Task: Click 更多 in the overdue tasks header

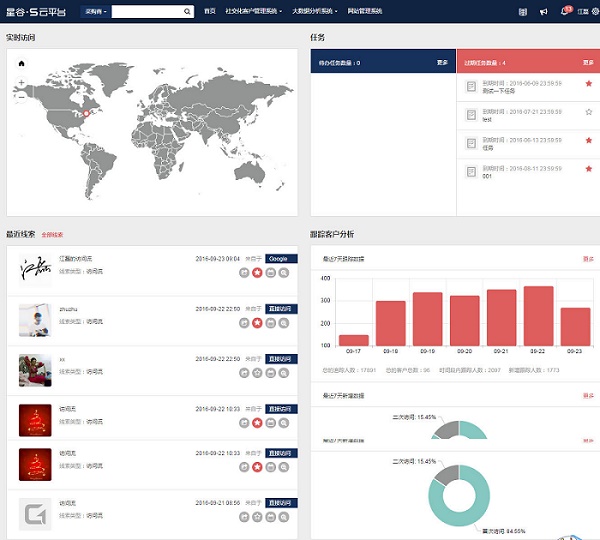Action: (x=588, y=62)
